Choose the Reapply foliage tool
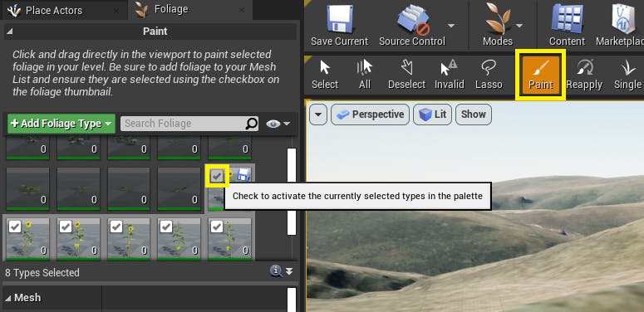The height and width of the screenshot is (312, 644). point(584,75)
